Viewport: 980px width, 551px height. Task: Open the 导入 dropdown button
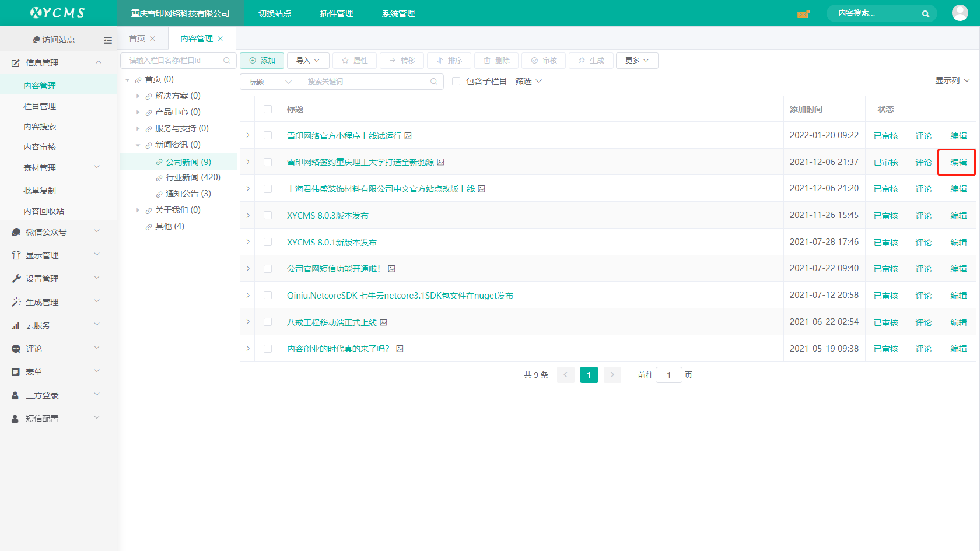(x=308, y=61)
